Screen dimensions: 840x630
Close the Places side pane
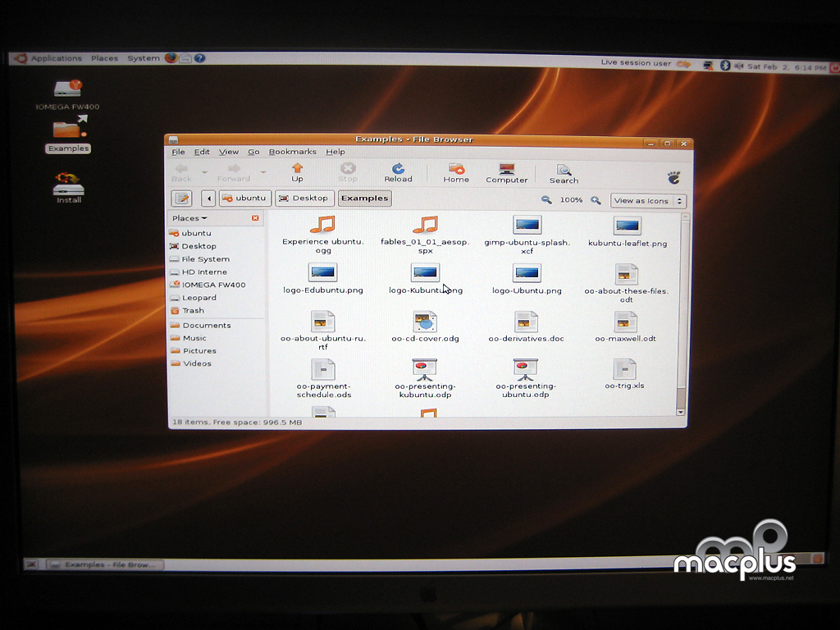(x=255, y=218)
